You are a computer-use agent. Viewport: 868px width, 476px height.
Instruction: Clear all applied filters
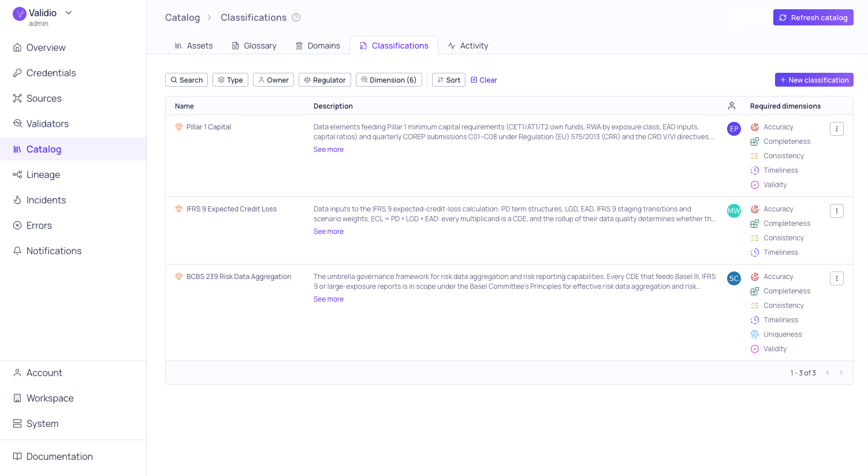484,80
